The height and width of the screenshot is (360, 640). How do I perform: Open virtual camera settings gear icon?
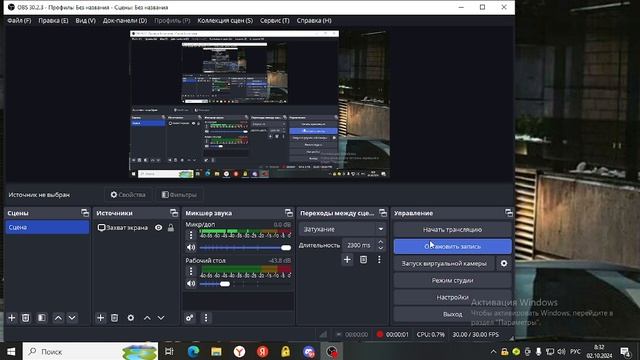tap(504, 264)
